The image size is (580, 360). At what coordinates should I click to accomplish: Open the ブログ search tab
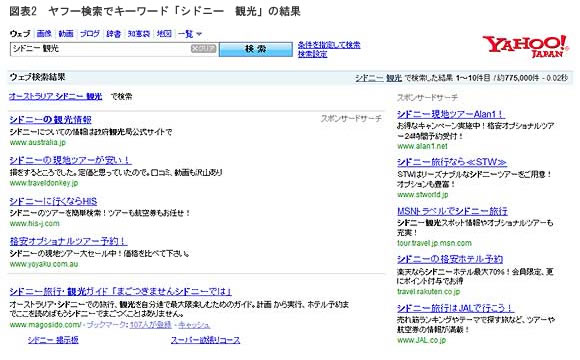point(90,34)
